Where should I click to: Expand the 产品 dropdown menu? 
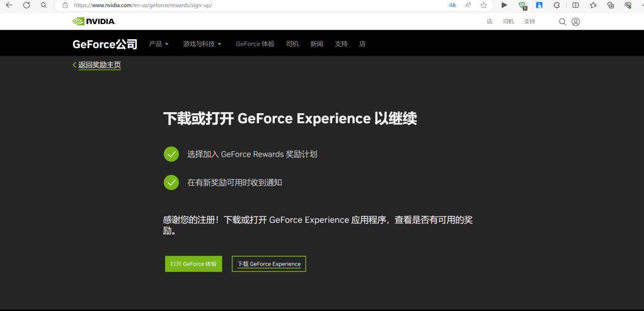(159, 44)
